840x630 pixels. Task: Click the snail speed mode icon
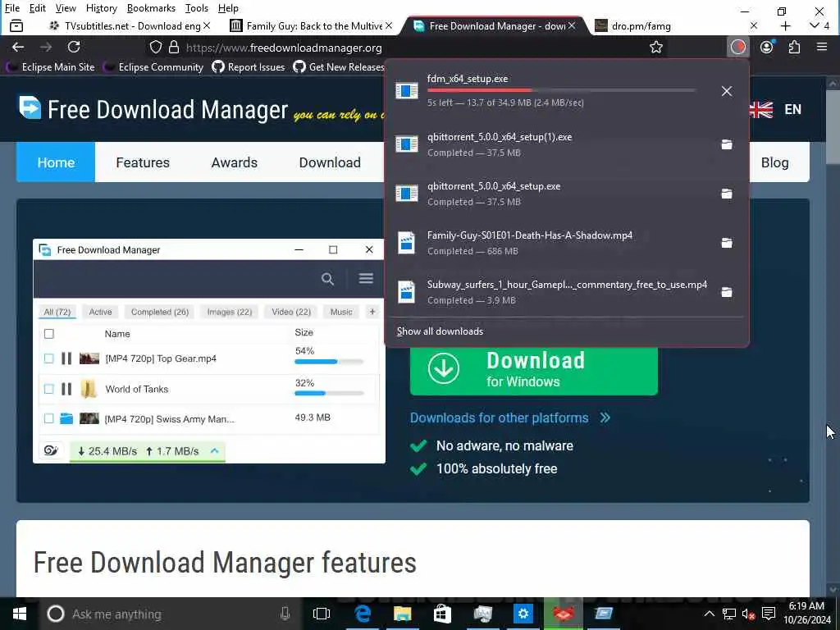(51, 450)
